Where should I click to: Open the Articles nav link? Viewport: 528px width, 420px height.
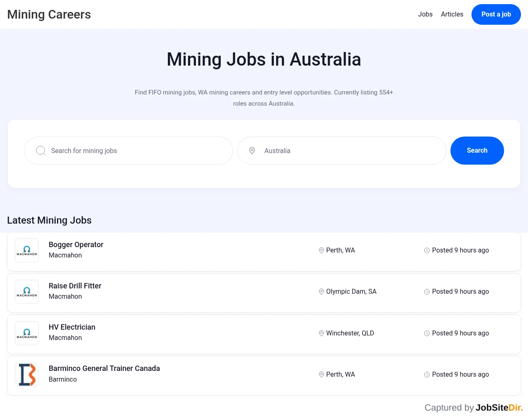click(x=452, y=14)
